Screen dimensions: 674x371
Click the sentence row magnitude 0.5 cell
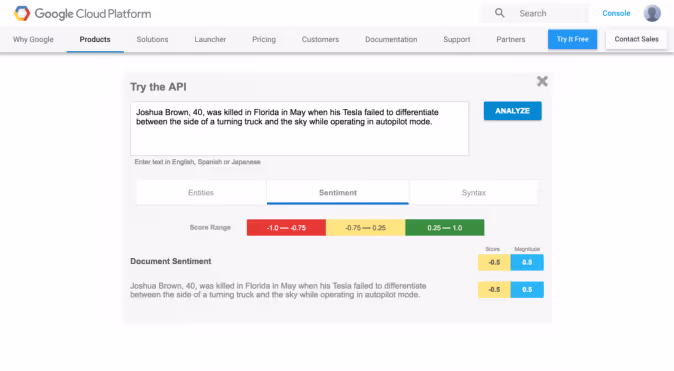pyautogui.click(x=527, y=290)
